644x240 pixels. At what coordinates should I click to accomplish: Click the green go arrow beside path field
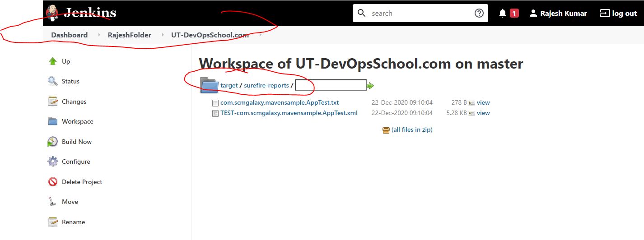click(x=370, y=86)
